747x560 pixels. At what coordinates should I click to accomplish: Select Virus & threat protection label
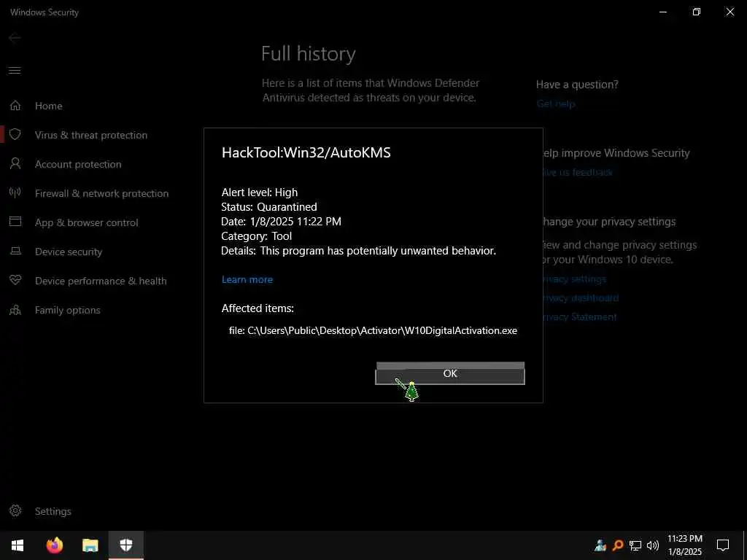coord(91,135)
